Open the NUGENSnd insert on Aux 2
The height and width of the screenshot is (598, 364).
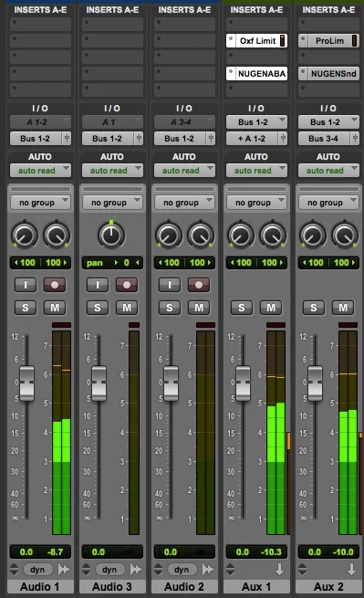[333, 74]
